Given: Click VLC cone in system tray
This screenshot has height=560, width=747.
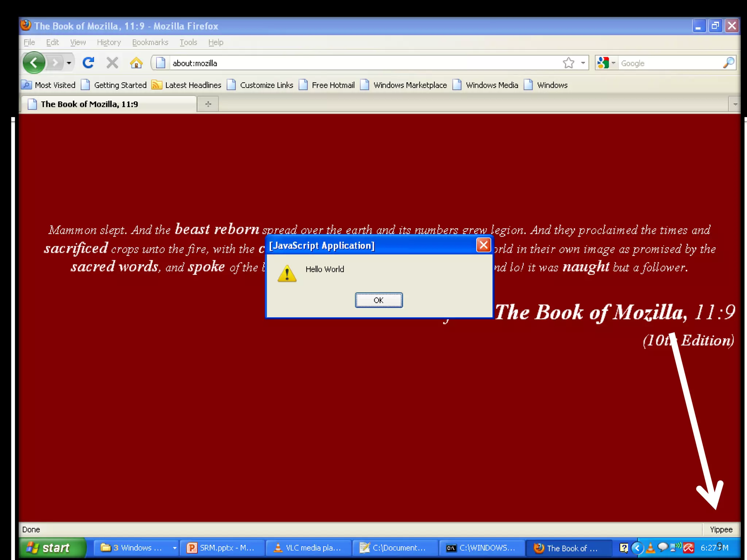Looking at the screenshot, I should (650, 548).
